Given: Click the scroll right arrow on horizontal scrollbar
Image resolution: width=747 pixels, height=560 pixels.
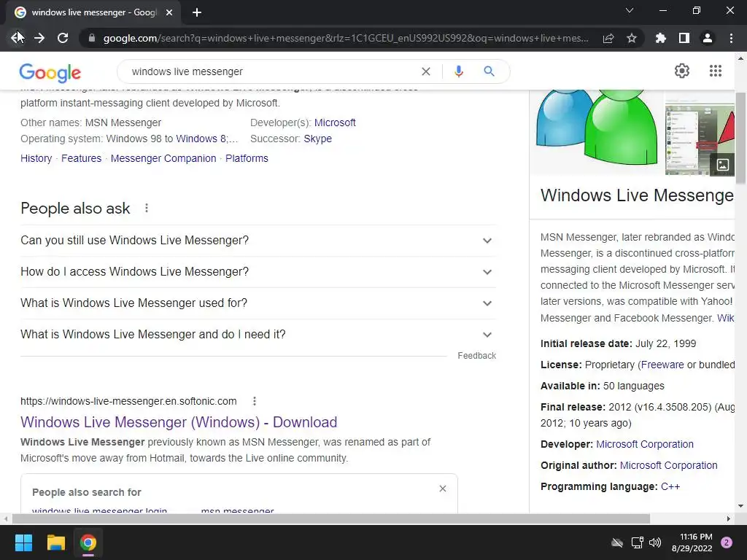Looking at the screenshot, I should click(729, 518).
